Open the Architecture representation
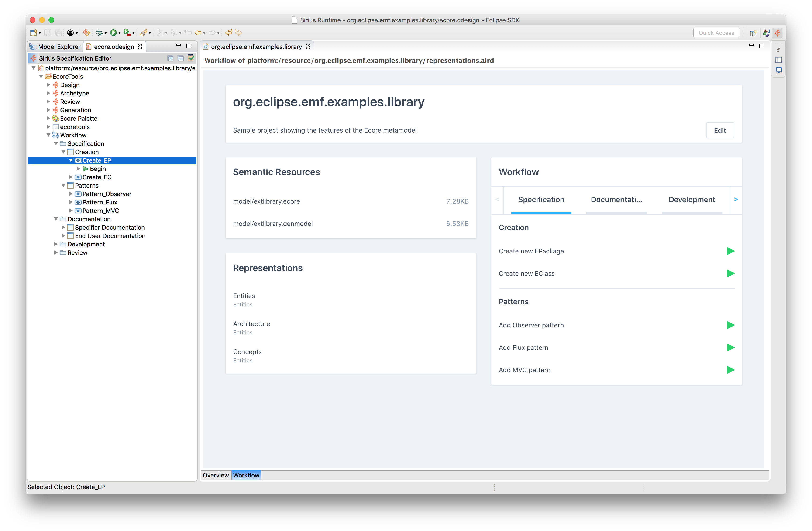 (251, 324)
